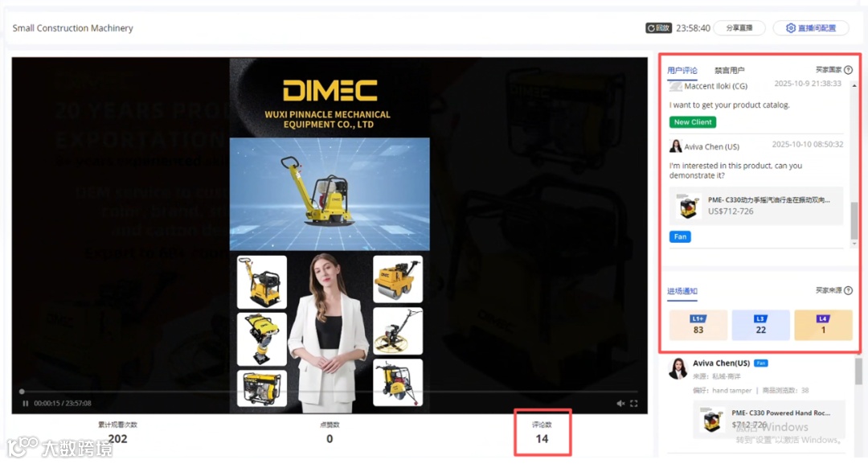Click Aviva Chen(US) avatar in entry list

coord(678,368)
